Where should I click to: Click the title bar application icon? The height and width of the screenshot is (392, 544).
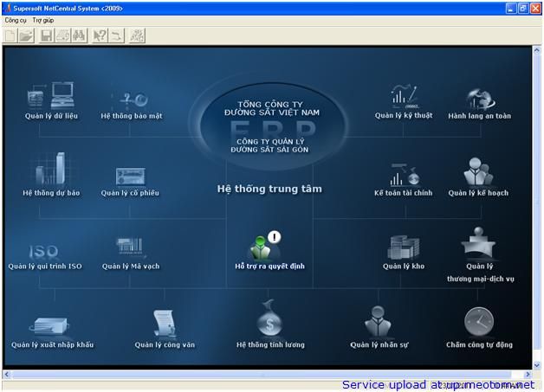8,8
